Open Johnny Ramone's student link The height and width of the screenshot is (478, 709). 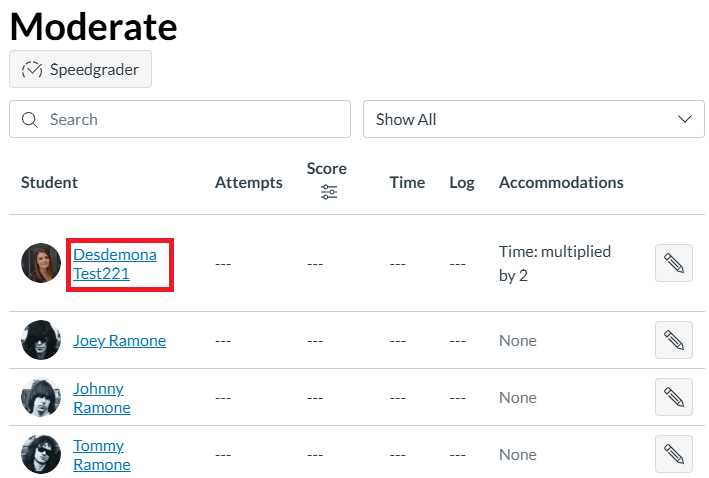point(101,397)
